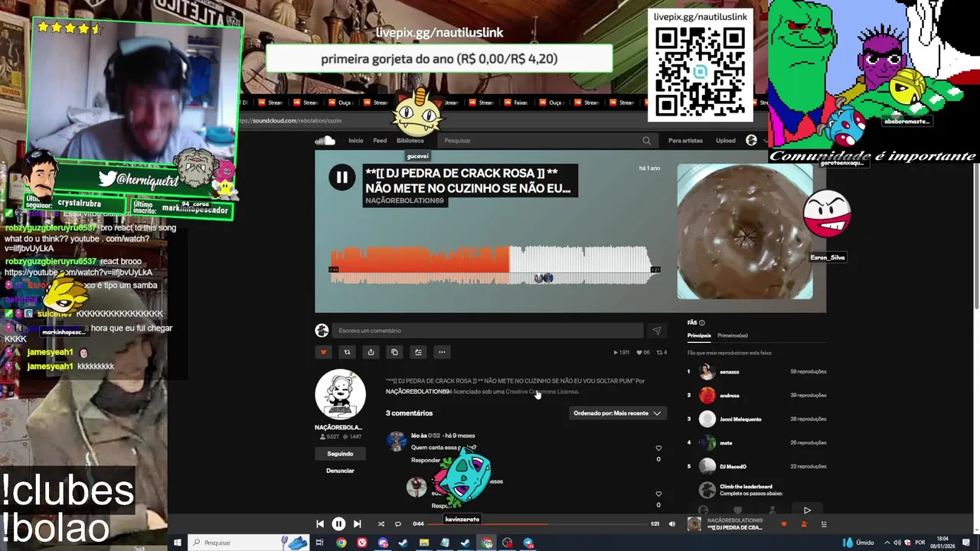Repost the track with the repost icon
The height and width of the screenshot is (551, 980).
[x=347, y=352]
